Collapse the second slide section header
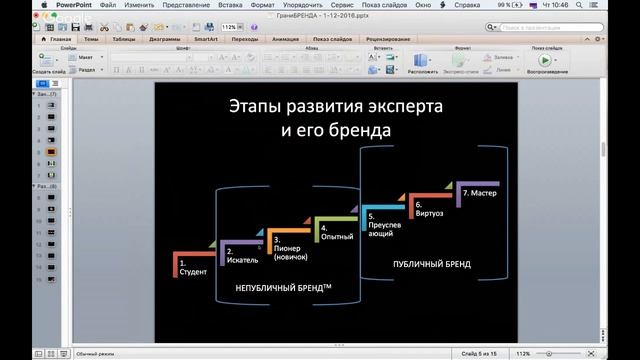Viewport: 640px width, 360px height. click(34, 186)
